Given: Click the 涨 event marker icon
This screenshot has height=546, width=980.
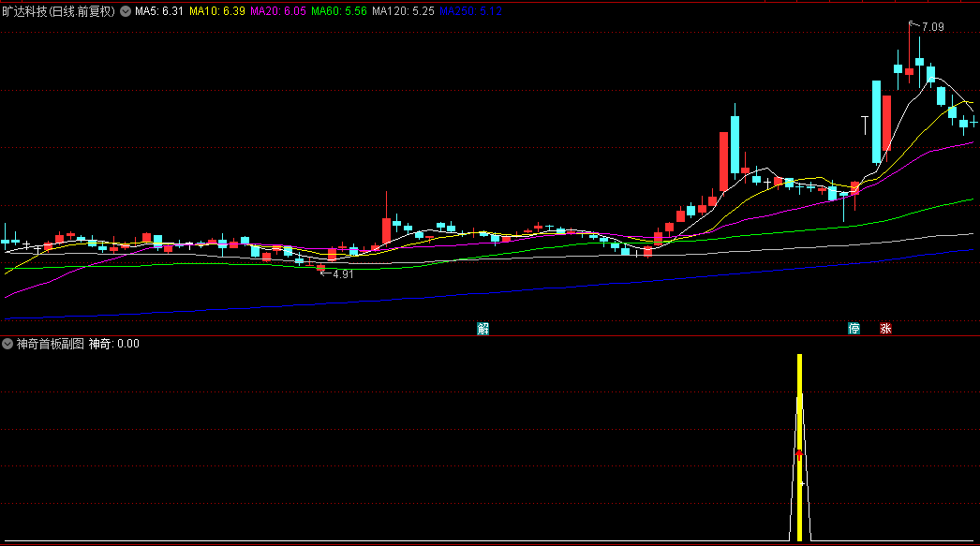Looking at the screenshot, I should [885, 329].
